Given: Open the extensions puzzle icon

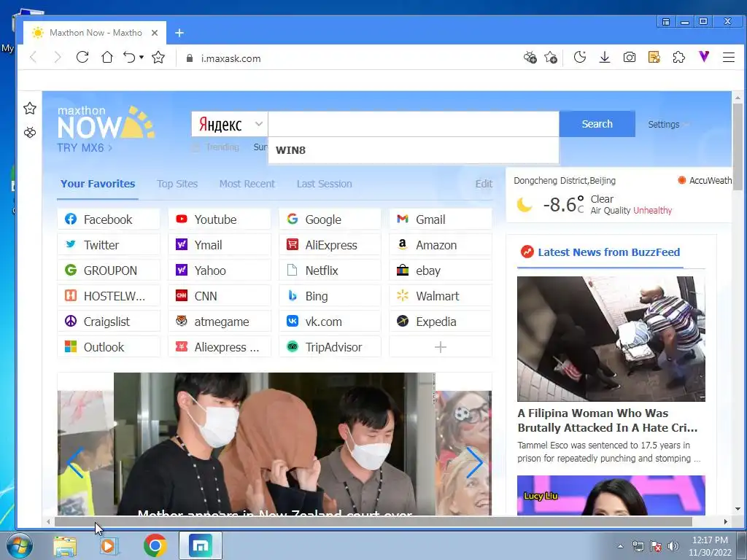Looking at the screenshot, I should pyautogui.click(x=679, y=58).
